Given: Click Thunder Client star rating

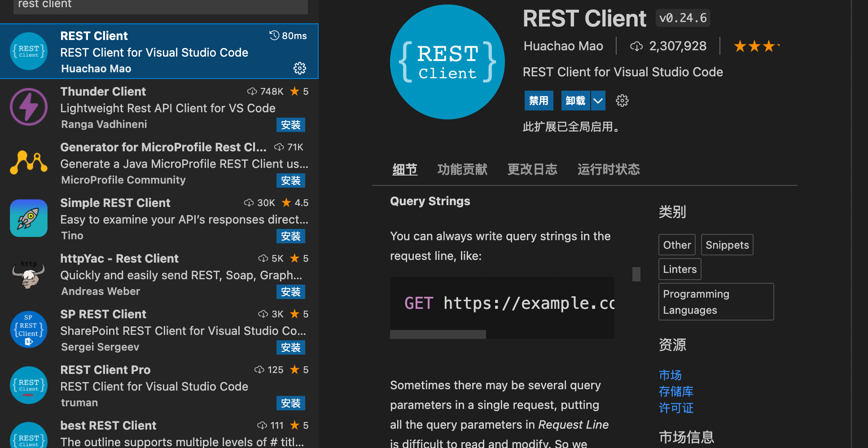Looking at the screenshot, I should (299, 92).
